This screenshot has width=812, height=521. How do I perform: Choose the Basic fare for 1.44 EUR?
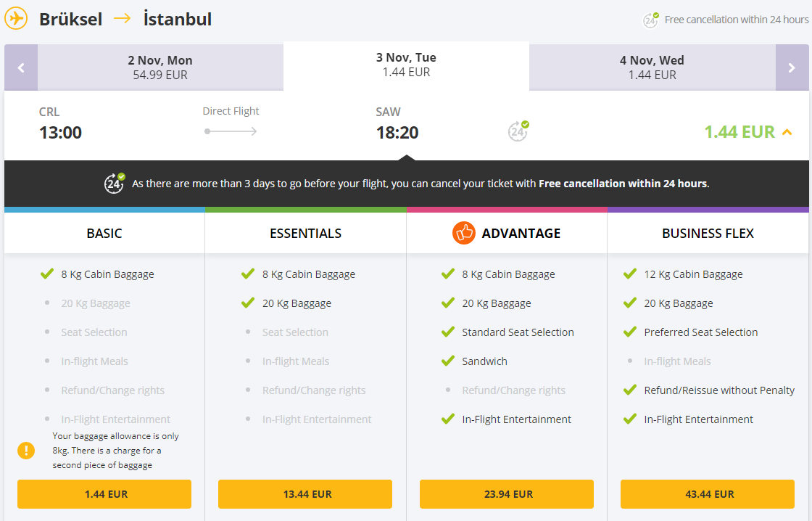104,494
